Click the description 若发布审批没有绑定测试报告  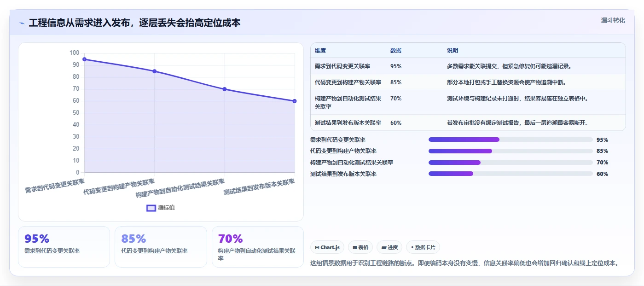pos(517,123)
